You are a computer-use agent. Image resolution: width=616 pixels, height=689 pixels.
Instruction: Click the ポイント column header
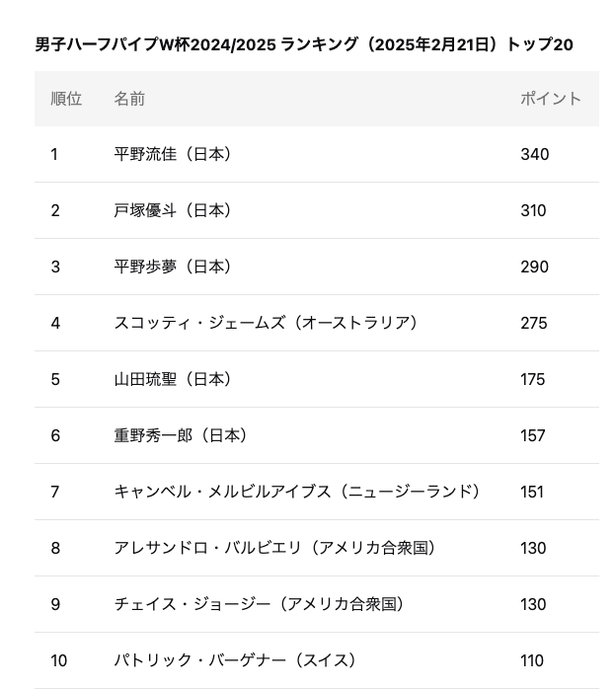pyautogui.click(x=551, y=99)
